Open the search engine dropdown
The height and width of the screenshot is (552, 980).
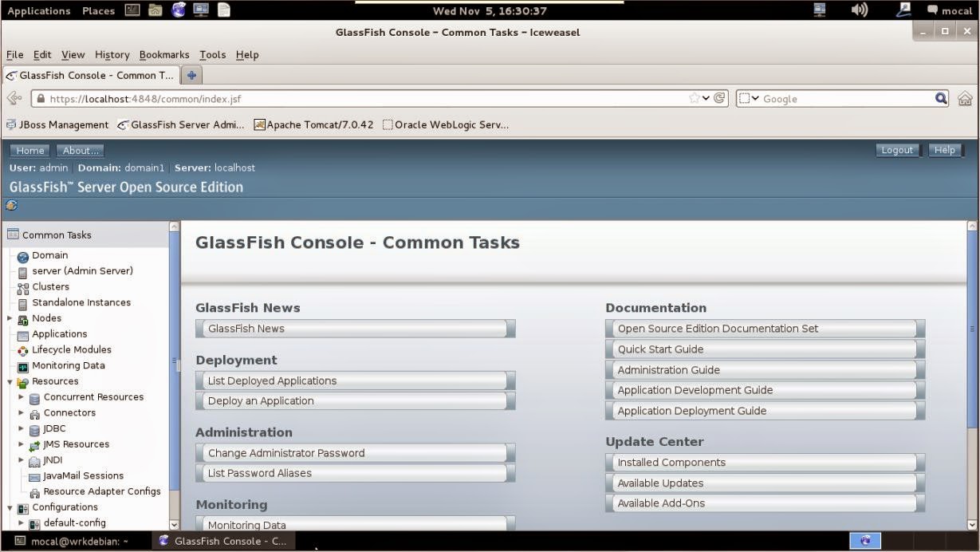coord(750,98)
